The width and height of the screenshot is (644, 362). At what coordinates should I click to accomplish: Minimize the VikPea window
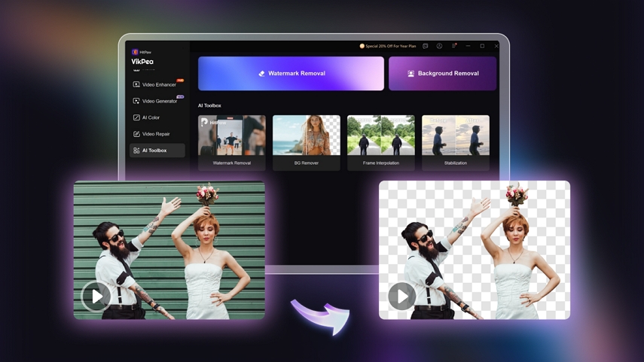click(x=468, y=46)
